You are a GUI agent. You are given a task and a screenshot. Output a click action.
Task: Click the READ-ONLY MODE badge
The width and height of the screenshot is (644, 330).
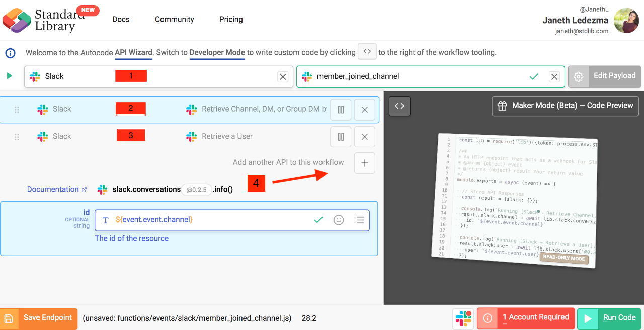(x=563, y=259)
